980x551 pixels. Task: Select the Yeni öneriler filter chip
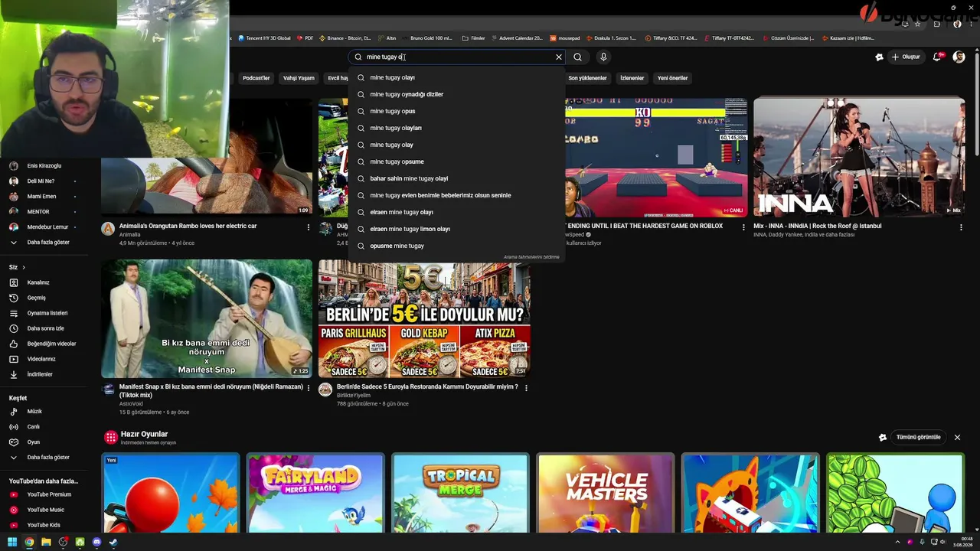673,78
